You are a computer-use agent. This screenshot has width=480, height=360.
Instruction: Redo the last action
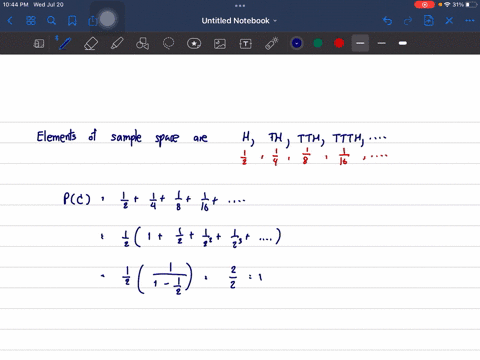tap(408, 21)
